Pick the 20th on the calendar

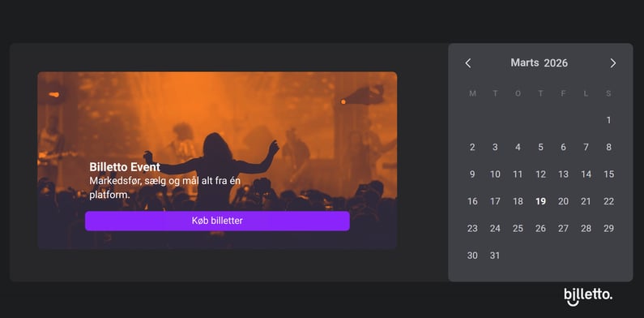pyautogui.click(x=563, y=201)
